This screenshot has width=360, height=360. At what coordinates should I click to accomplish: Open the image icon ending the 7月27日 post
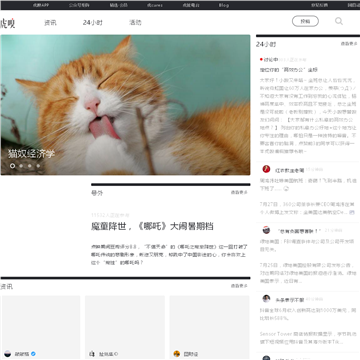coord(352,212)
